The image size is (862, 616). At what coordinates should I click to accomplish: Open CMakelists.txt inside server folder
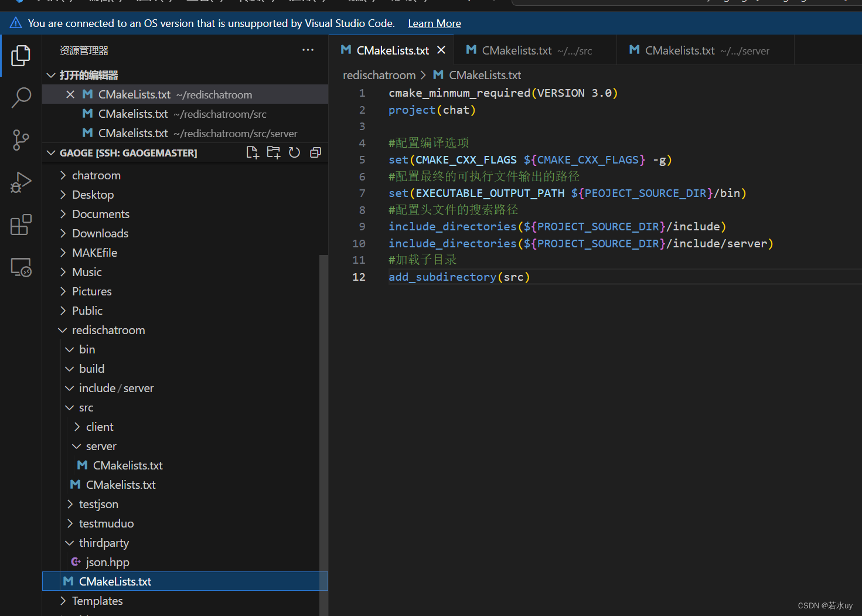click(x=128, y=465)
